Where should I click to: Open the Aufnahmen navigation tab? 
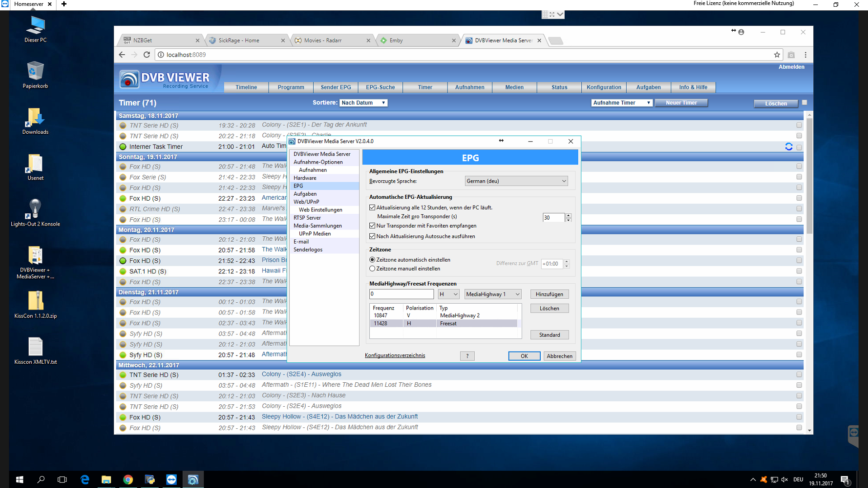point(469,87)
